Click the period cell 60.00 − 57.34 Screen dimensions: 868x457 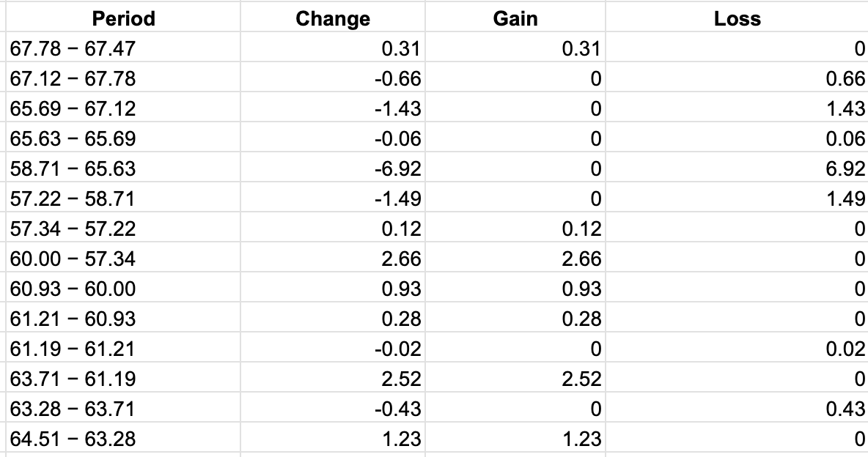[73, 259]
